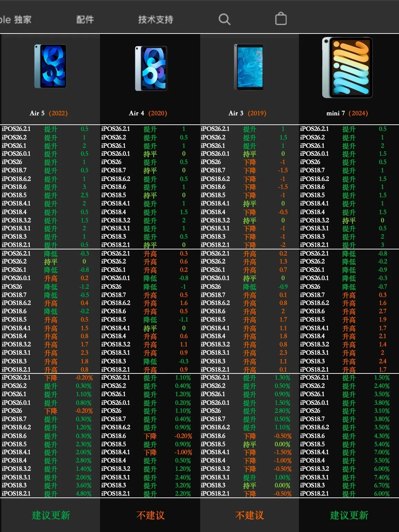
Task: Open the 配件 navigation item
Action: (85, 20)
